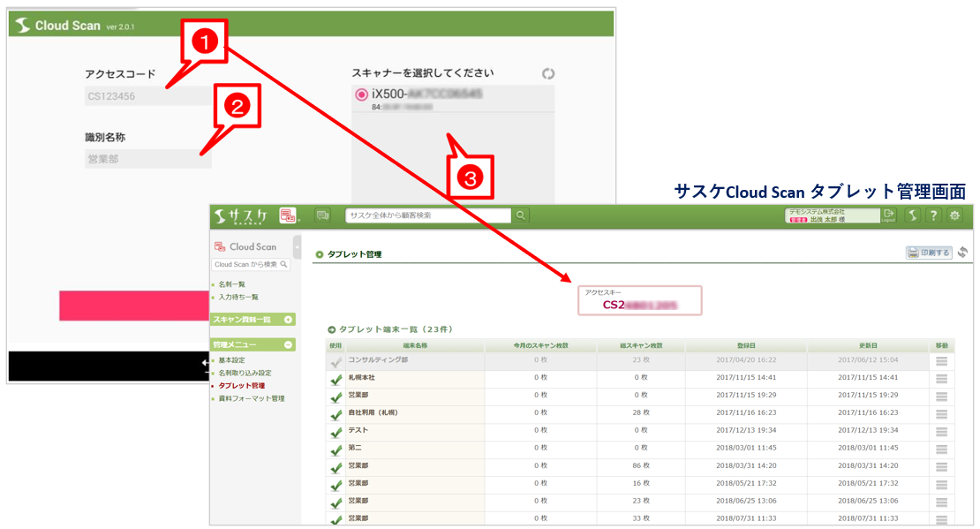
Task: Expand the スキャン資料一覧 section
Action: [x=288, y=320]
